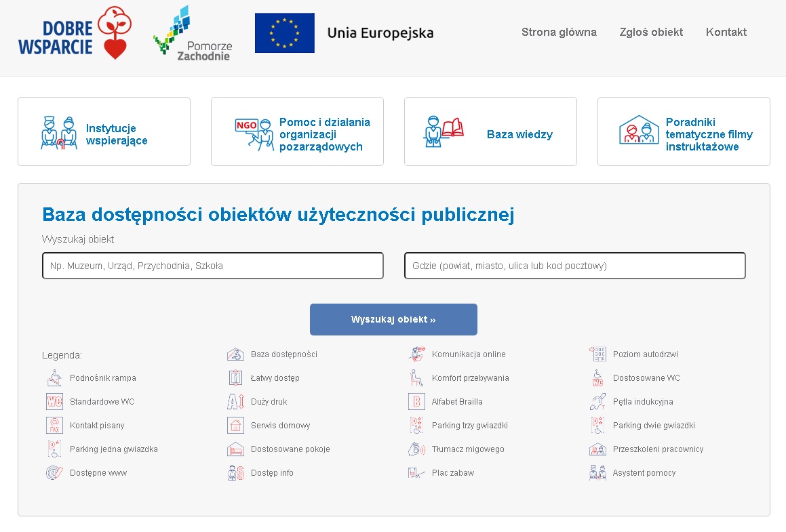Open the Strona główna menu item
786x532 pixels.
[559, 32]
